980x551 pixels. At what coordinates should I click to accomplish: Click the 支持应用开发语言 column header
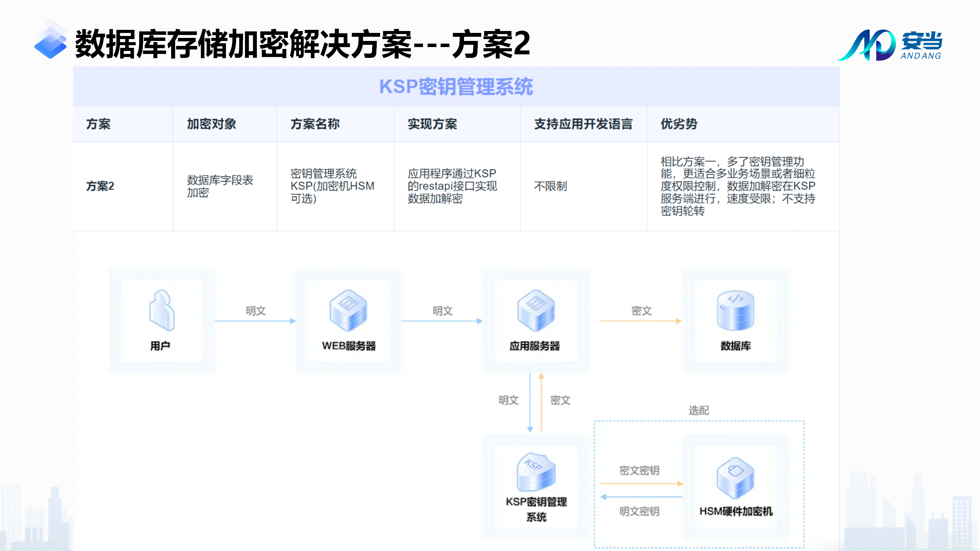coord(583,124)
